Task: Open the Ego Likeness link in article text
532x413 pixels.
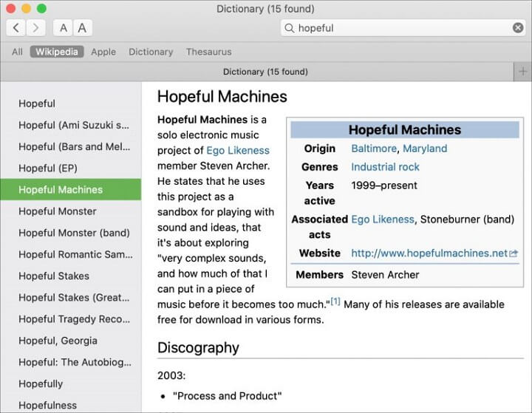Action: click(x=238, y=150)
